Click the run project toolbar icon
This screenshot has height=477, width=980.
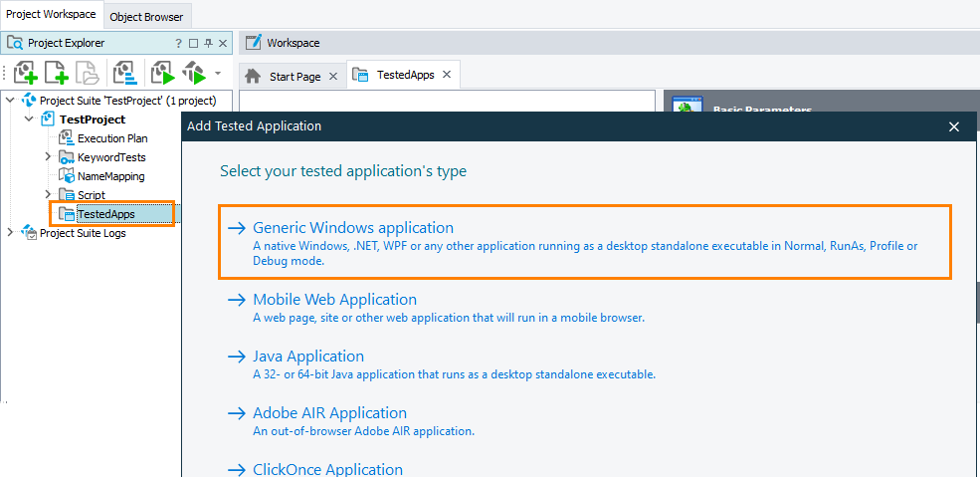162,74
